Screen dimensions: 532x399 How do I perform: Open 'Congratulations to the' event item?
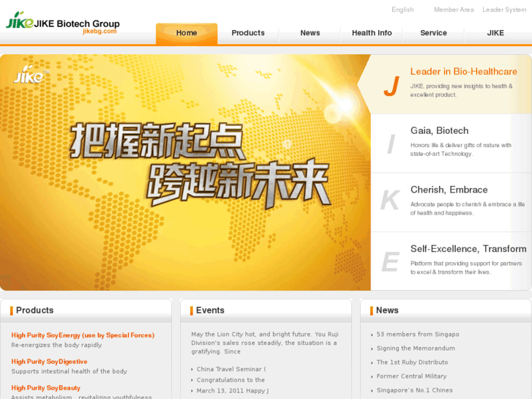[x=231, y=380]
